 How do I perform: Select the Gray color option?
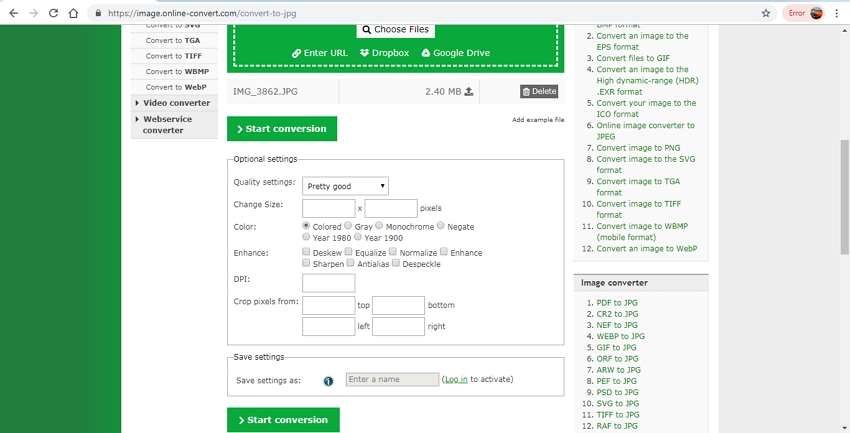click(x=348, y=227)
